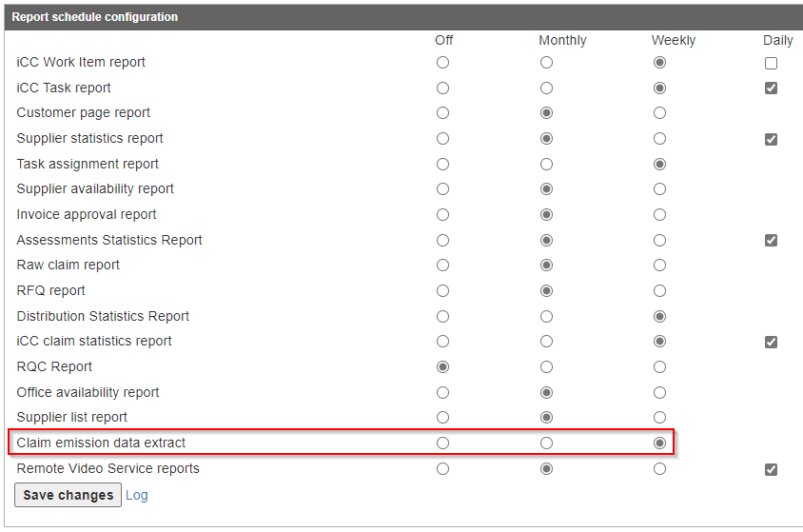
Task: Select Monthly for Claim emission data extract
Action: click(546, 443)
